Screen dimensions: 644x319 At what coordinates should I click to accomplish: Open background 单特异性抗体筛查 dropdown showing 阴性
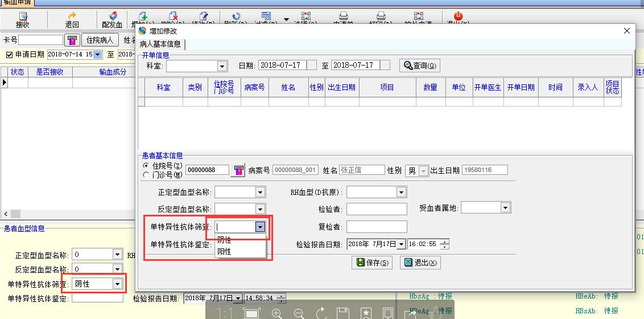tap(118, 284)
